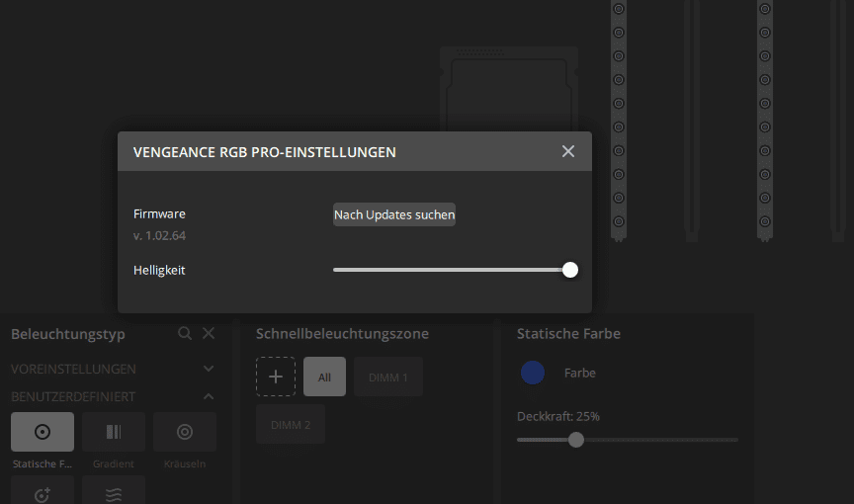Select the Statische Farbe lighting type
Viewport: 854px width, 504px height.
tap(43, 432)
